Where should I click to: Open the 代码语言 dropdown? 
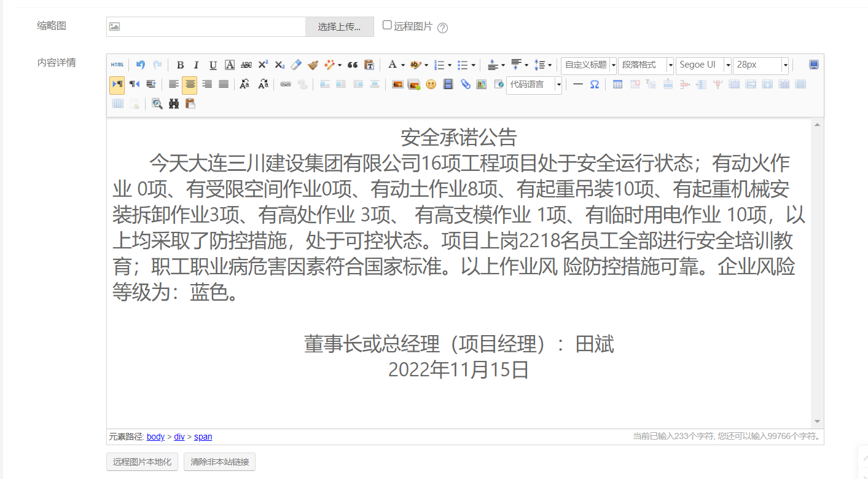tap(534, 84)
